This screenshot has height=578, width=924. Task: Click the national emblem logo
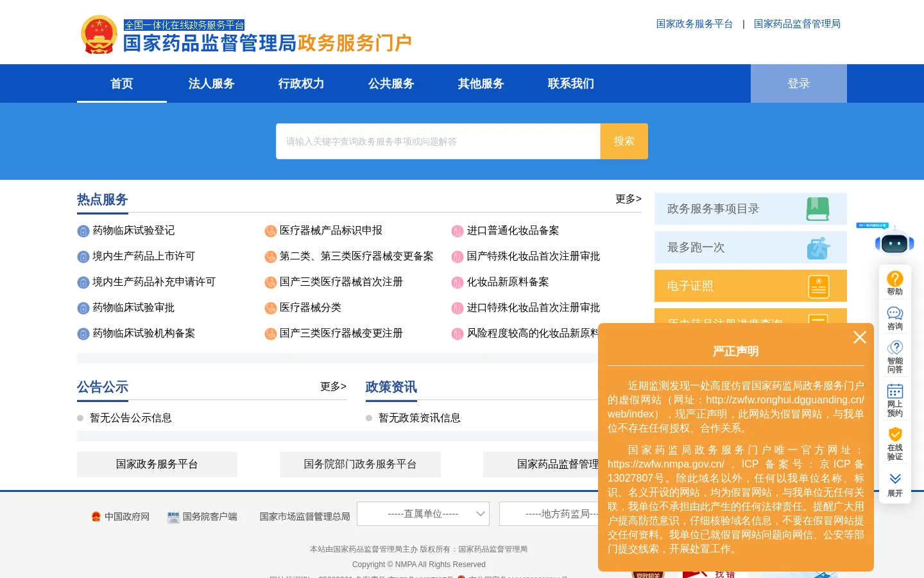pyautogui.click(x=99, y=35)
